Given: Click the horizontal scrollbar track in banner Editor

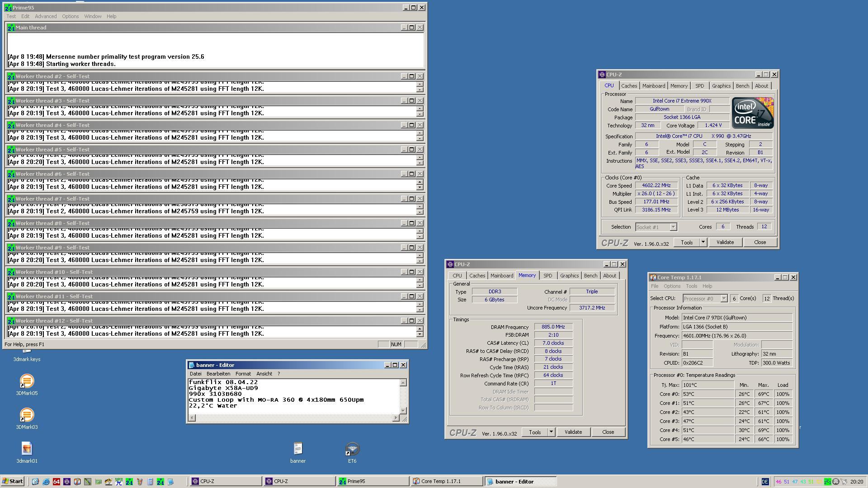Looking at the screenshot, I should pos(294,418).
